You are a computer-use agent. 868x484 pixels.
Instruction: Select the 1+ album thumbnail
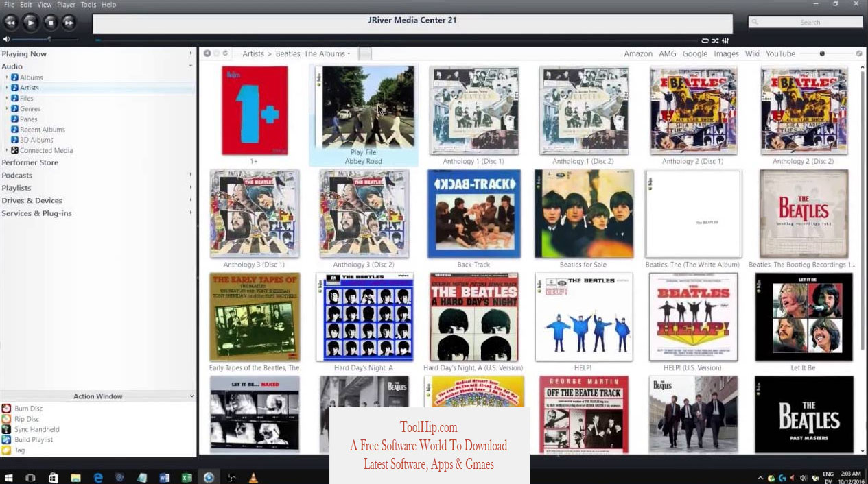(x=254, y=110)
